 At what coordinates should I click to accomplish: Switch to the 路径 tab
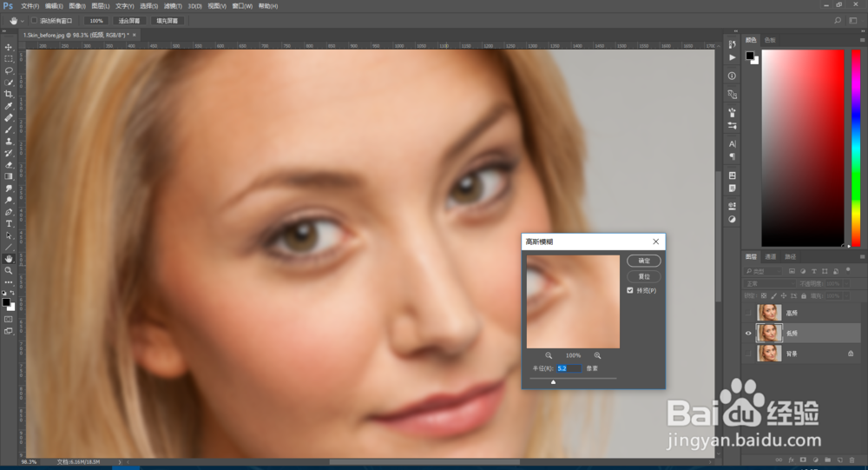point(791,256)
